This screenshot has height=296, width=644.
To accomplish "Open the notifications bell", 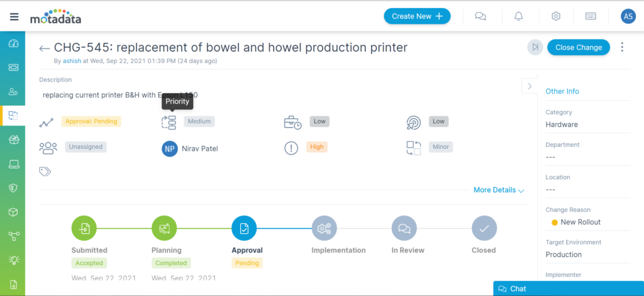I will coord(518,16).
